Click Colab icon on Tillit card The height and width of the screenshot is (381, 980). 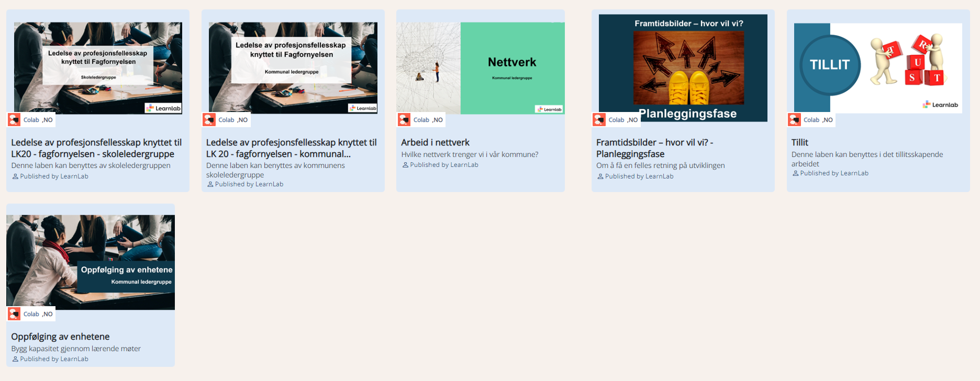[794, 120]
